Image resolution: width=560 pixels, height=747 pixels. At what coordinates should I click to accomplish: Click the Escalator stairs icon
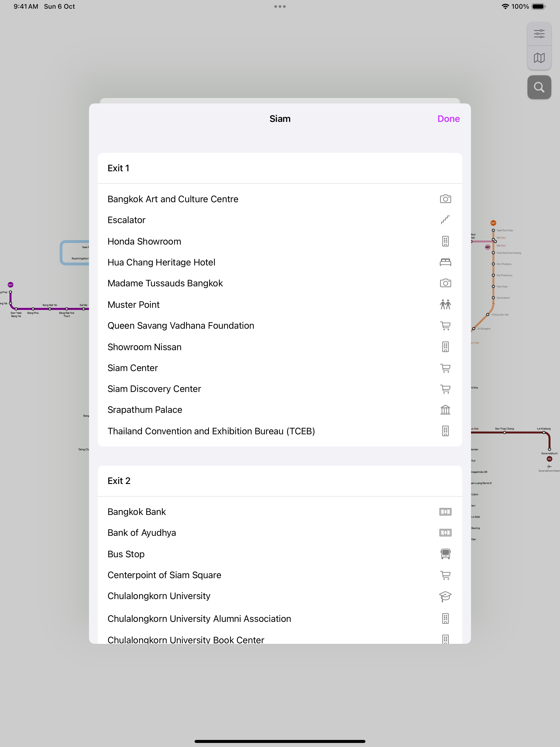[445, 220]
